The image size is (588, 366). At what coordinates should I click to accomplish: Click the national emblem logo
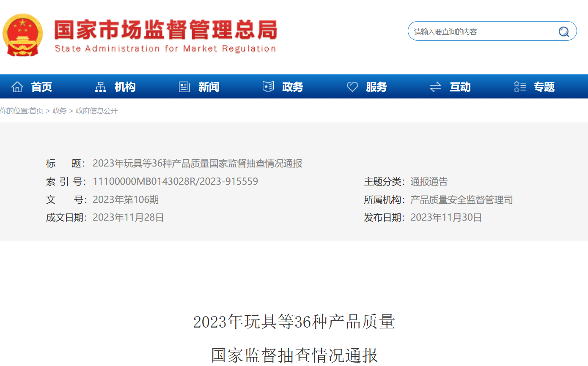[22, 35]
